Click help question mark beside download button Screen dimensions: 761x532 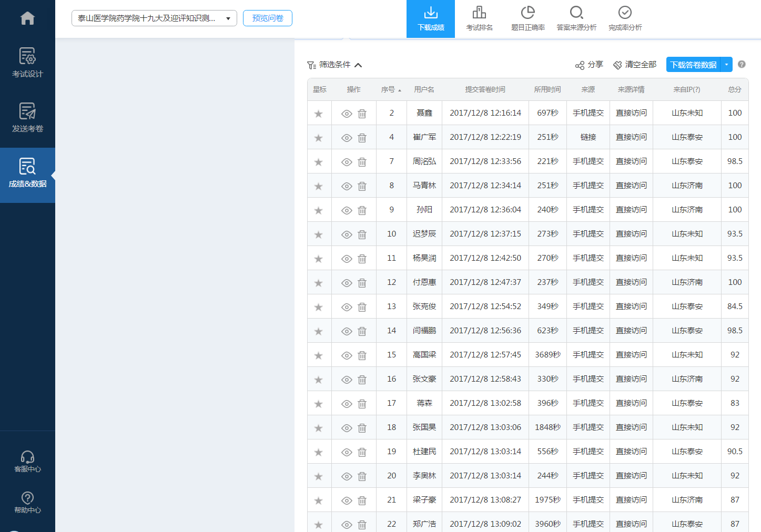[742, 64]
